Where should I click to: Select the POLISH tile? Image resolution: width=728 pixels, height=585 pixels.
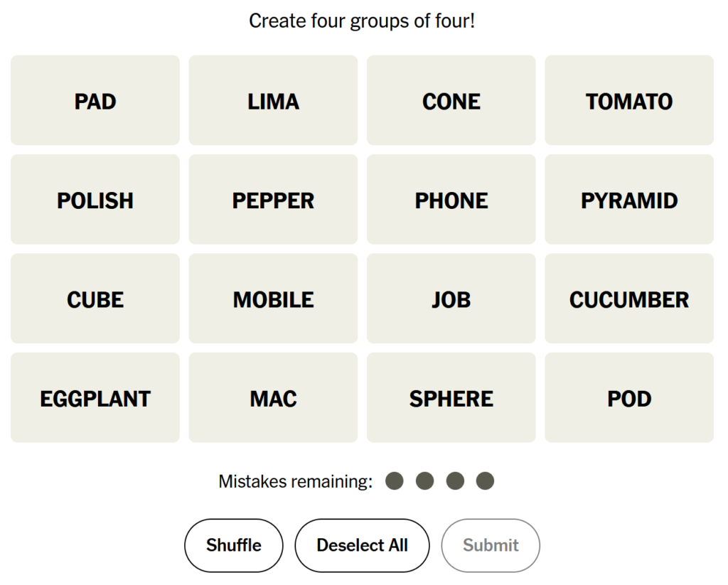95,200
